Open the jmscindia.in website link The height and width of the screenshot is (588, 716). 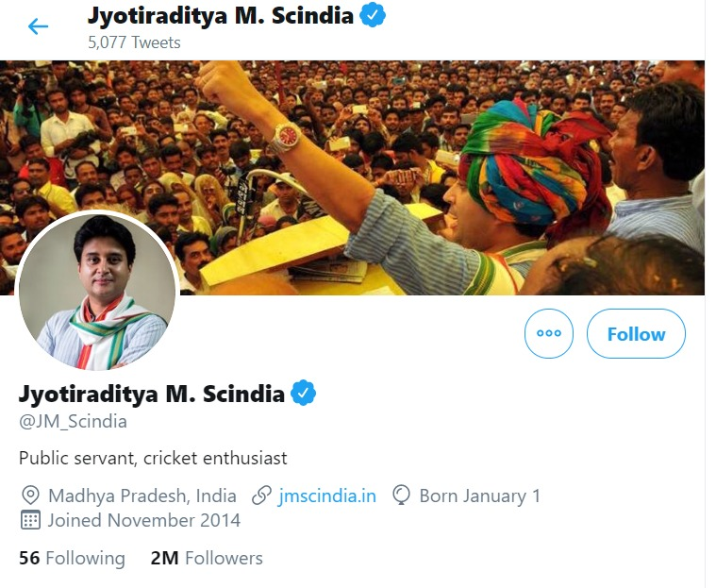[327, 496]
